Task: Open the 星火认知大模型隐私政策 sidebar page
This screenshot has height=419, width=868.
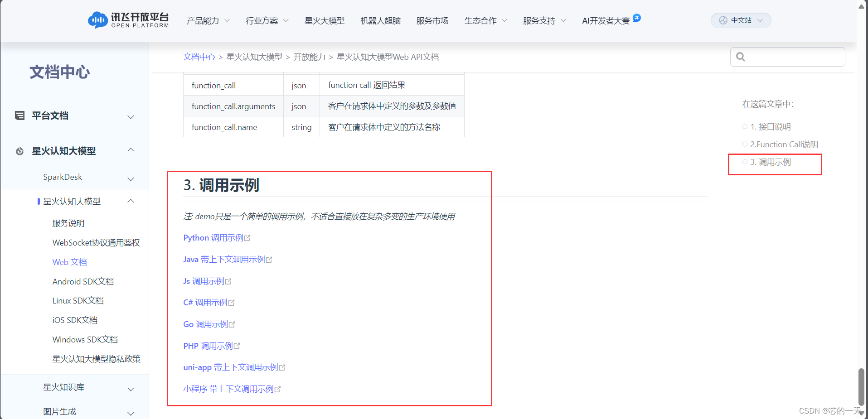Action: coord(97,359)
